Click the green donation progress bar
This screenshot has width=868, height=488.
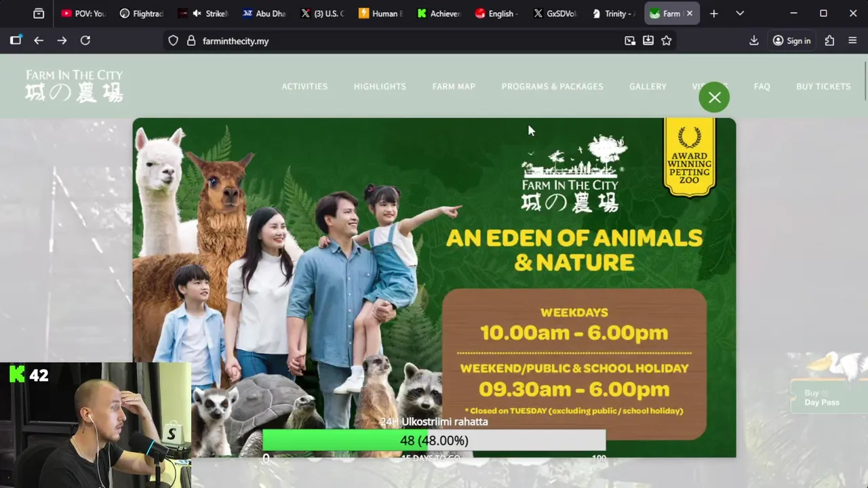click(x=434, y=441)
